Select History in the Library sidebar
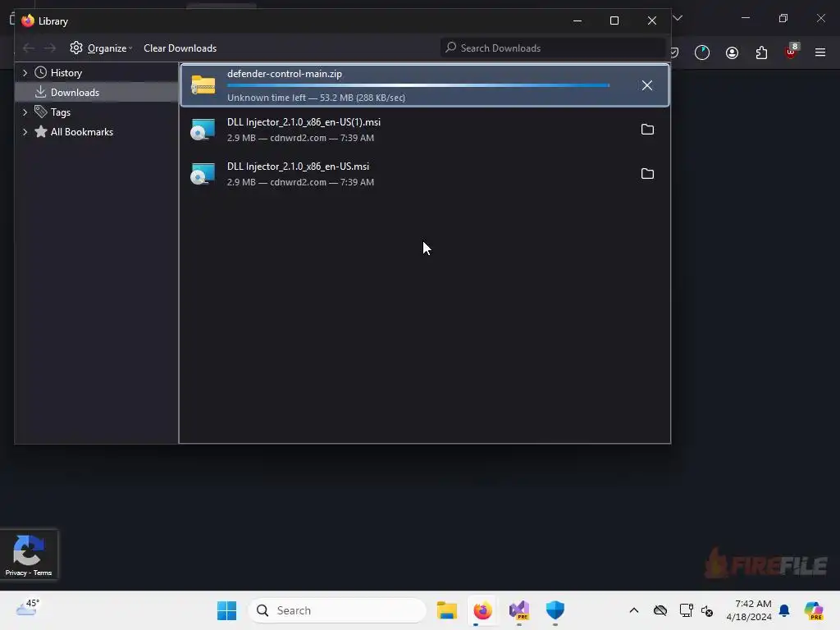Viewport: 840px width, 630px height. pos(66,73)
